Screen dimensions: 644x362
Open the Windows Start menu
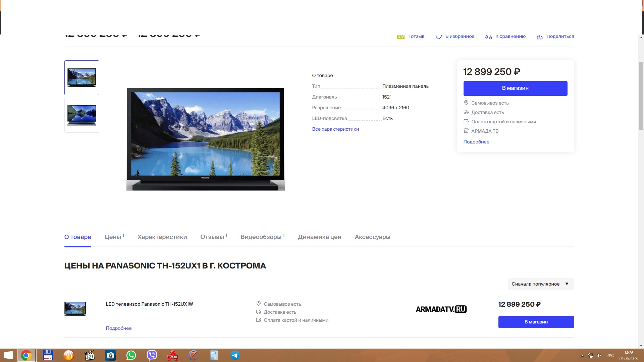8,355
